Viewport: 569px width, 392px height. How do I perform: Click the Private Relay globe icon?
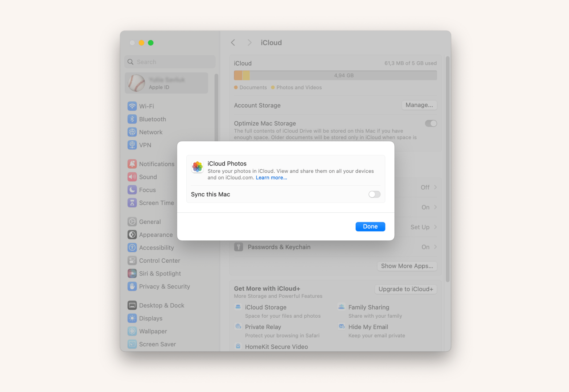point(238,326)
